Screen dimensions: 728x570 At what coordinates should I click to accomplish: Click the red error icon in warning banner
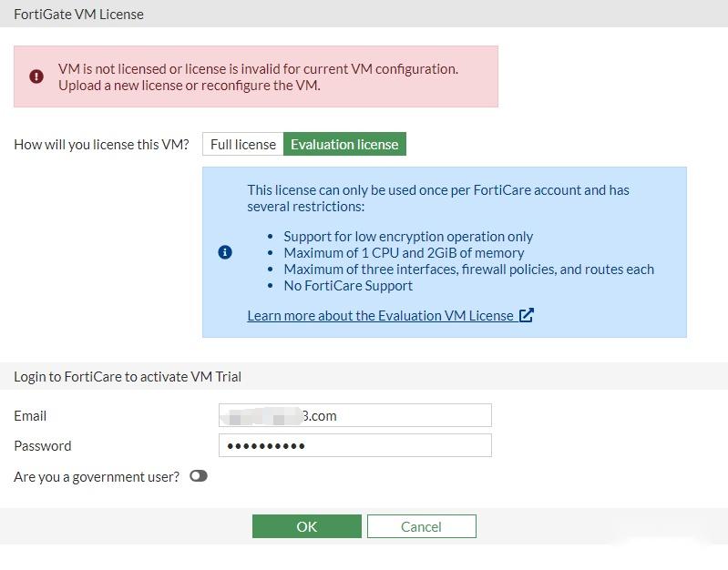pyautogui.click(x=36, y=76)
